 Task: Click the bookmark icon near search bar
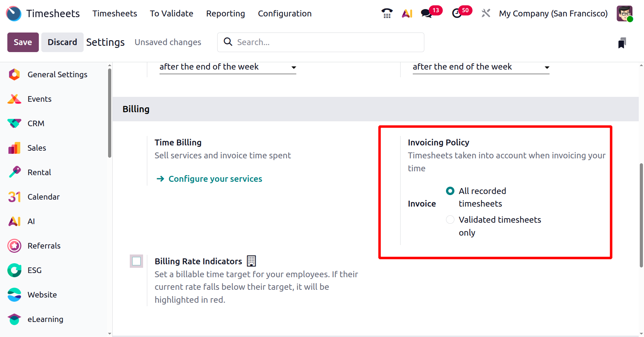(622, 43)
